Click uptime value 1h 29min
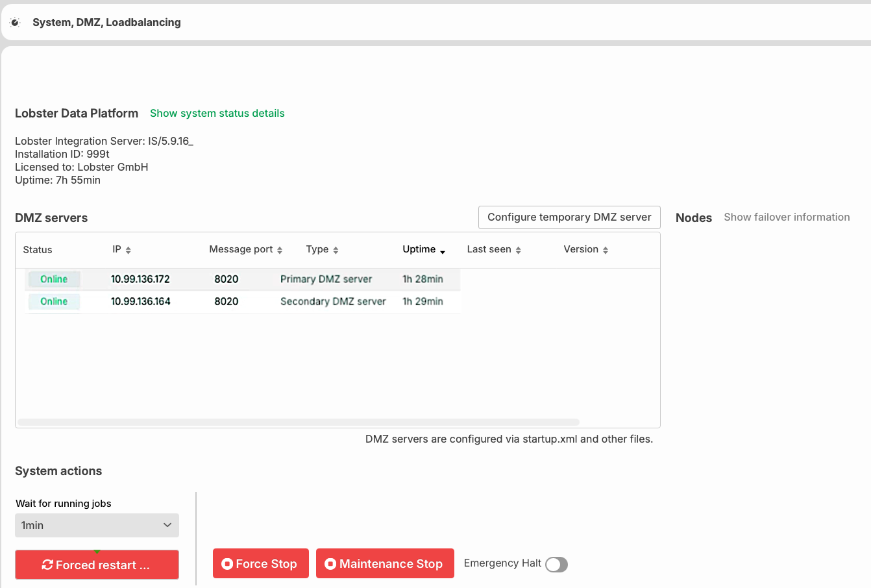This screenshot has height=588, width=871. point(423,301)
